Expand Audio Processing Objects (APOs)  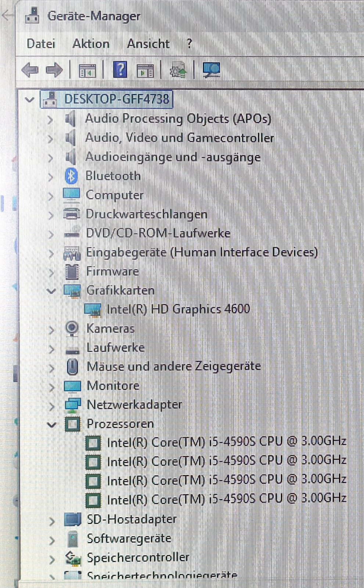coord(50,119)
